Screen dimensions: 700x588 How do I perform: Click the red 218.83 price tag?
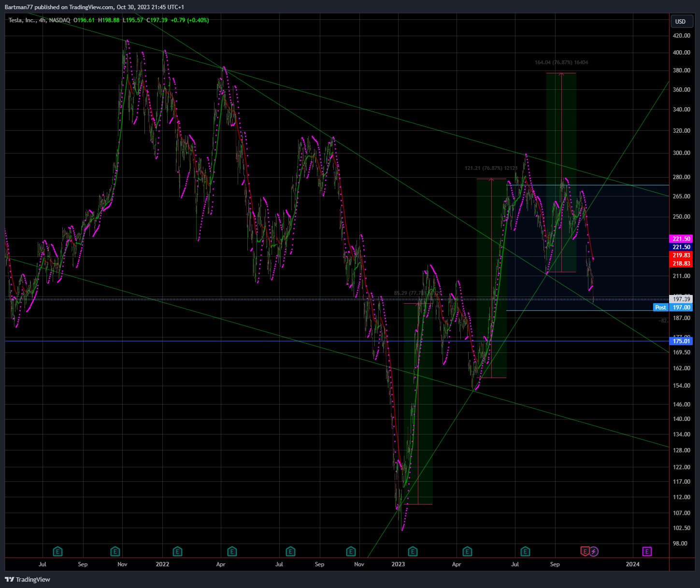tap(681, 264)
